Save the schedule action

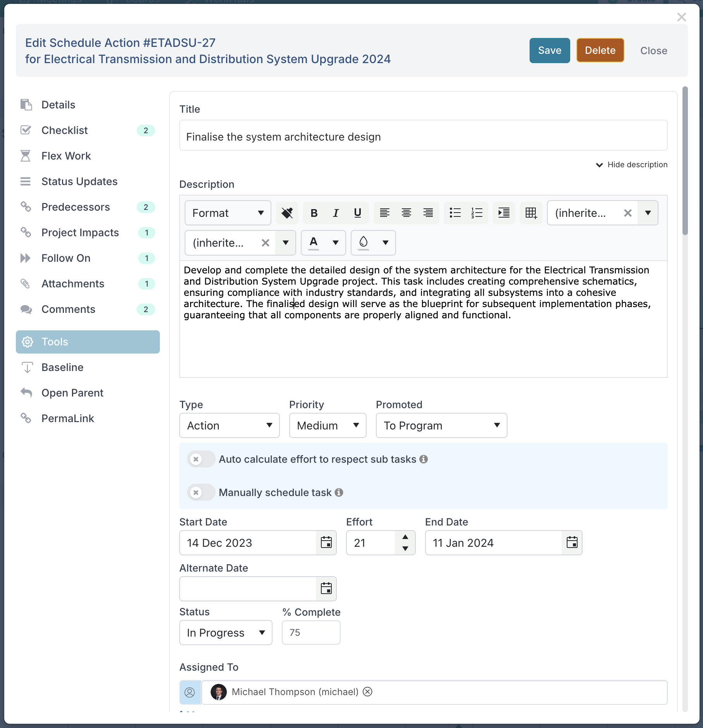coord(550,50)
